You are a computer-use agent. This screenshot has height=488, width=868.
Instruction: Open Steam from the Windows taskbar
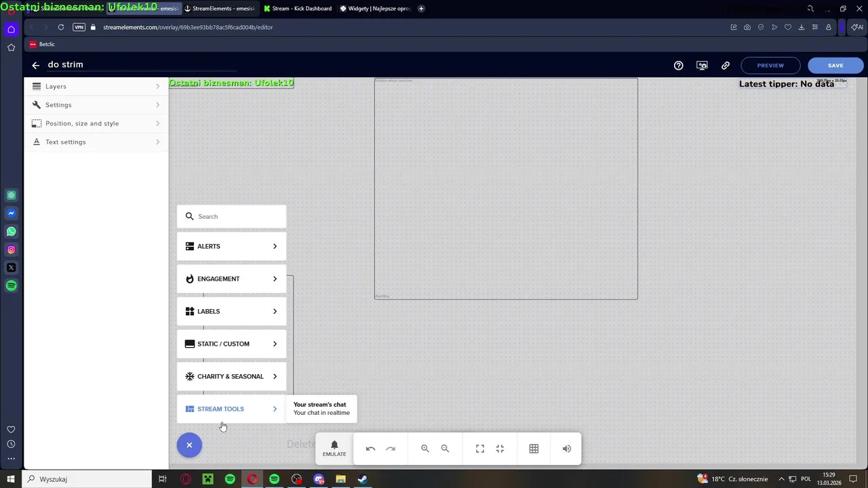[363, 479]
